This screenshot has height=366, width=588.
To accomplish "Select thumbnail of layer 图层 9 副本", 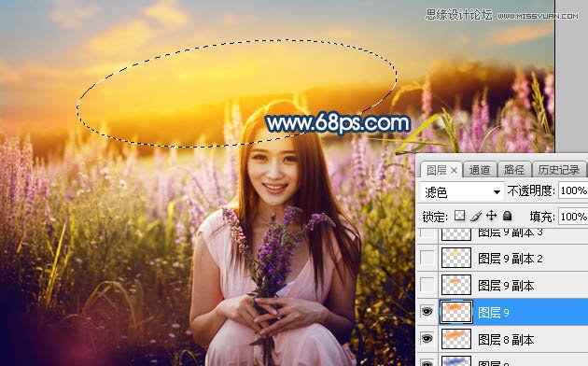I will click(456, 285).
